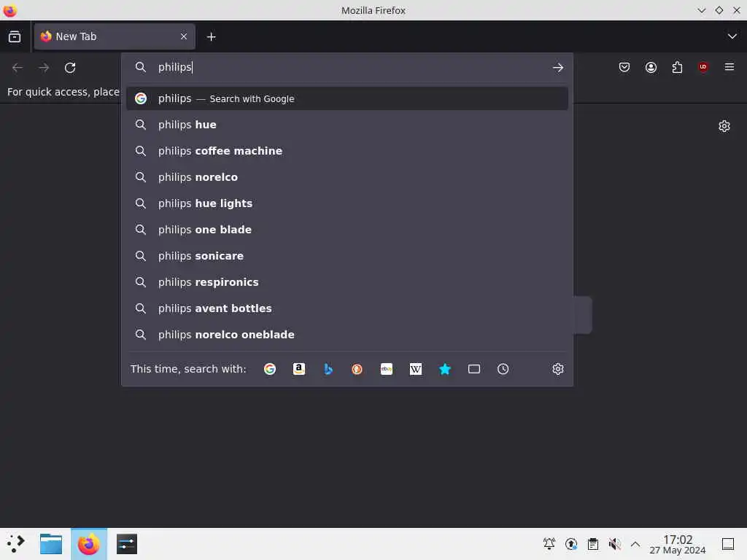Viewport: 747px width, 560px height.
Task: Search this time with Google icon
Action: 270,369
